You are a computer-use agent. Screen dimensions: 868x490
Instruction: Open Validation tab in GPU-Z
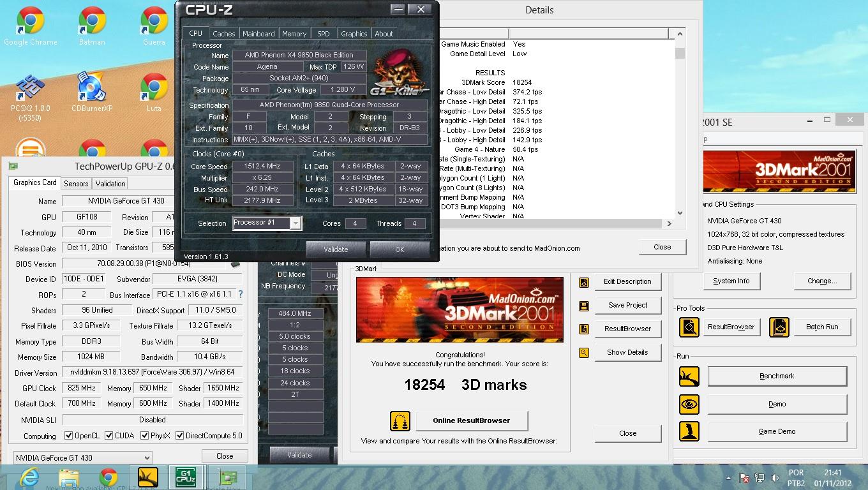(110, 184)
